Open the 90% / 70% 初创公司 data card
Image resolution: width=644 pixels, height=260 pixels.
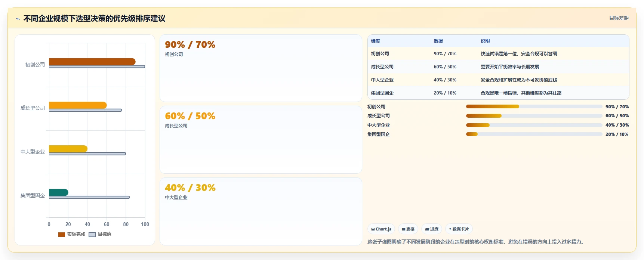click(261, 68)
